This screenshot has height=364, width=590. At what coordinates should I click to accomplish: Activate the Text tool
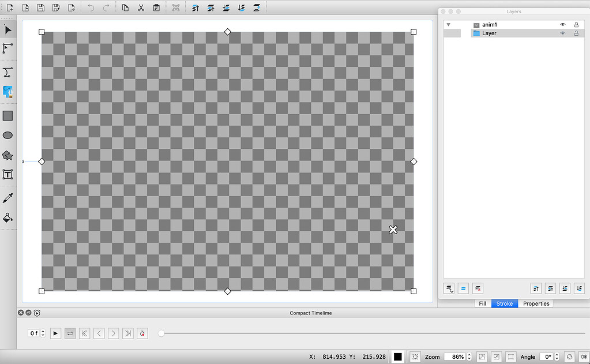(x=8, y=175)
